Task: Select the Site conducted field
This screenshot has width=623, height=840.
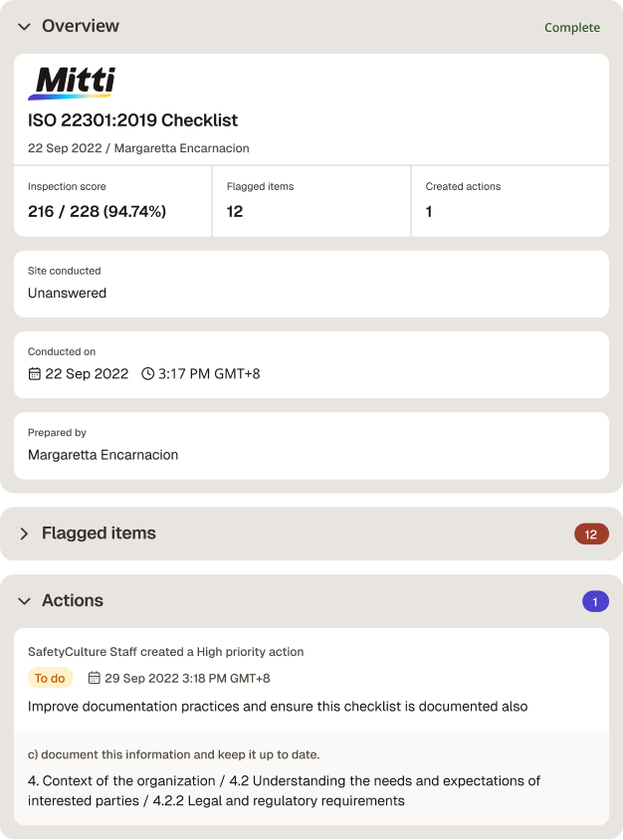Action: pyautogui.click(x=311, y=284)
